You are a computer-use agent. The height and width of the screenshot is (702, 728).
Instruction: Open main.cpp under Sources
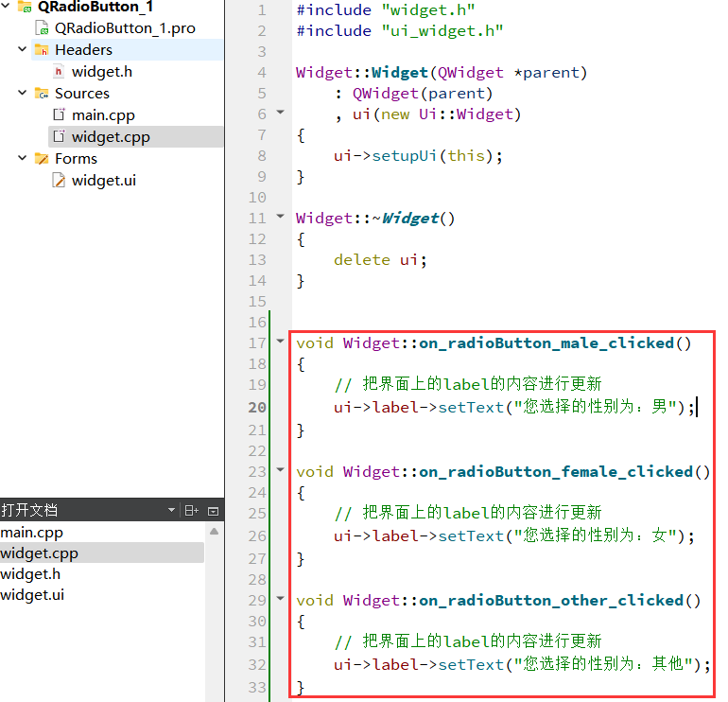(103, 115)
